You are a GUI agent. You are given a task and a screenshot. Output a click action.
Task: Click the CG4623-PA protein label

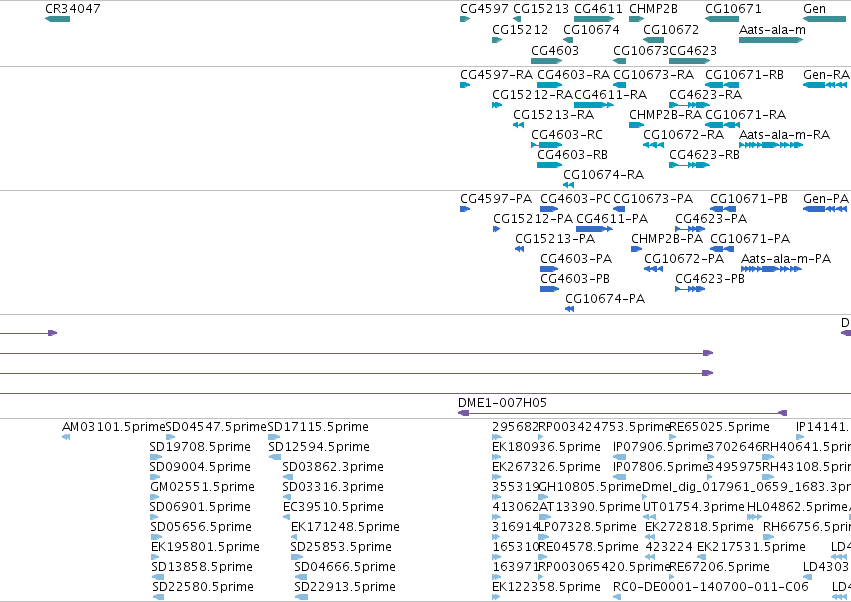(711, 219)
